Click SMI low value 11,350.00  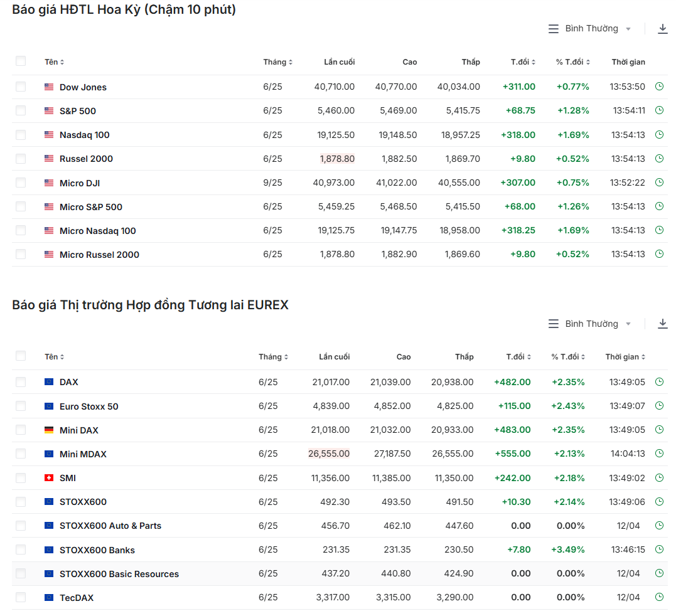coord(454,478)
